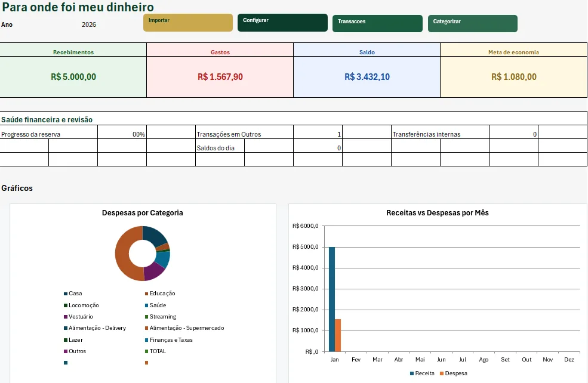Select the Despesa legend entry in bar chart
The width and height of the screenshot is (588, 383).
(x=454, y=373)
